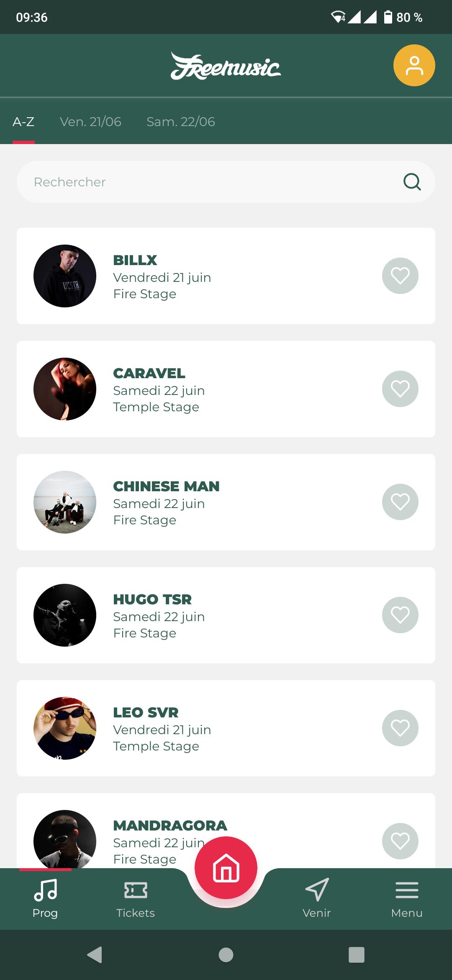The height and width of the screenshot is (980, 452).
Task: Open the user profile icon
Action: [414, 65]
